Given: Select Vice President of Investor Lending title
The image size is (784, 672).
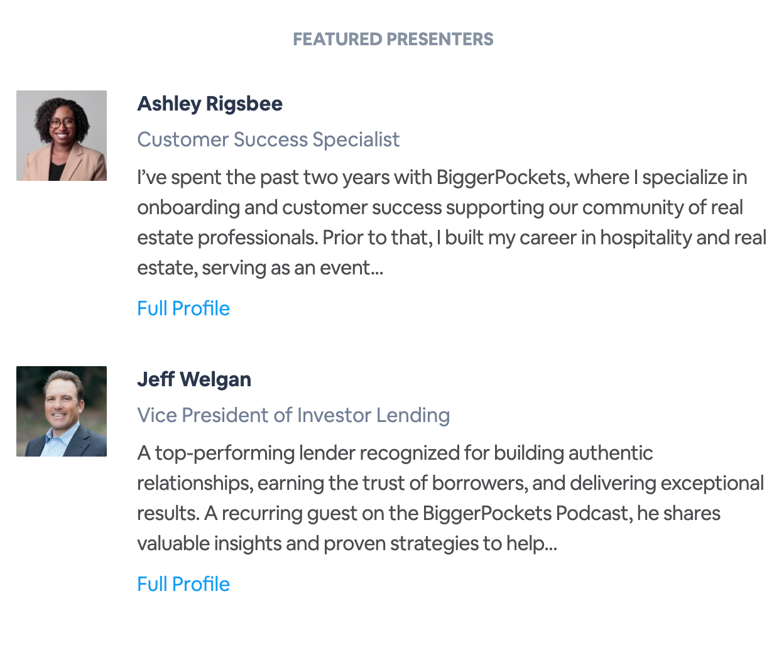Looking at the screenshot, I should (x=293, y=415).
